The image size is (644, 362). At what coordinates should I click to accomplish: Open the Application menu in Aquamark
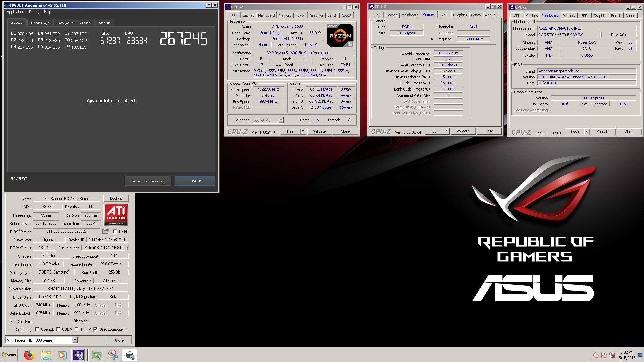coord(15,12)
